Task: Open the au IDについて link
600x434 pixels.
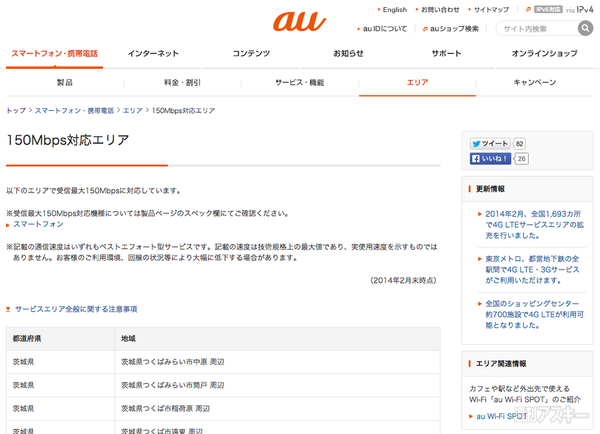Action: (385, 29)
